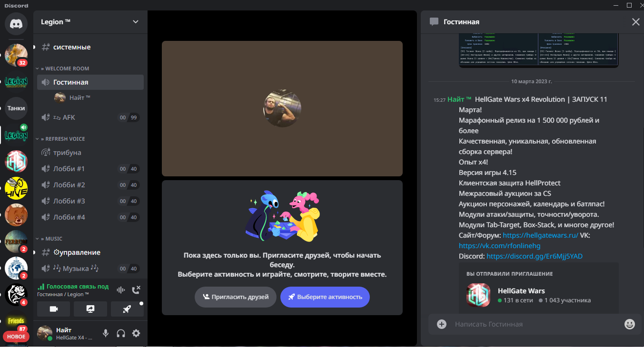Viewport: 644px width, 347px height.
Task: Open server with 32 unread badge
Action: point(16,55)
